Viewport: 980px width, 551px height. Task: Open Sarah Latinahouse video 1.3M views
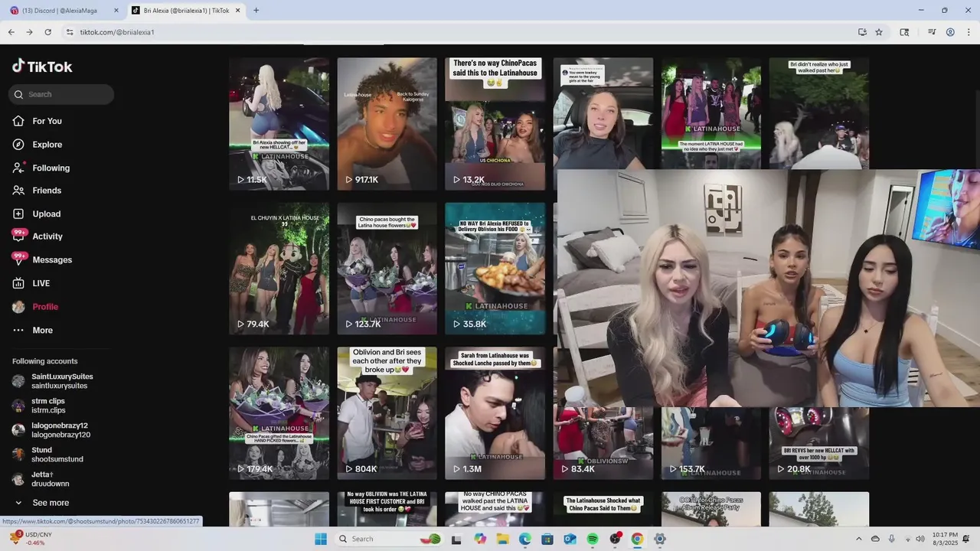(x=495, y=413)
